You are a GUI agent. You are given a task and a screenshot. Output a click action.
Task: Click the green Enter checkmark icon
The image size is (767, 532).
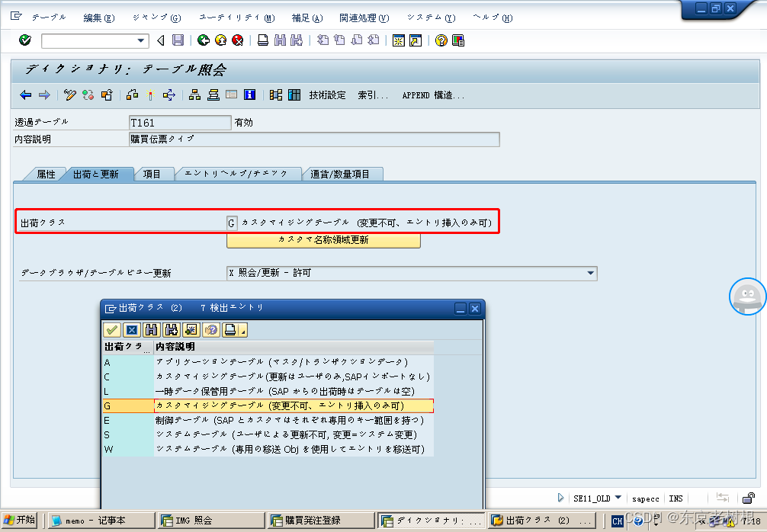click(x=25, y=40)
